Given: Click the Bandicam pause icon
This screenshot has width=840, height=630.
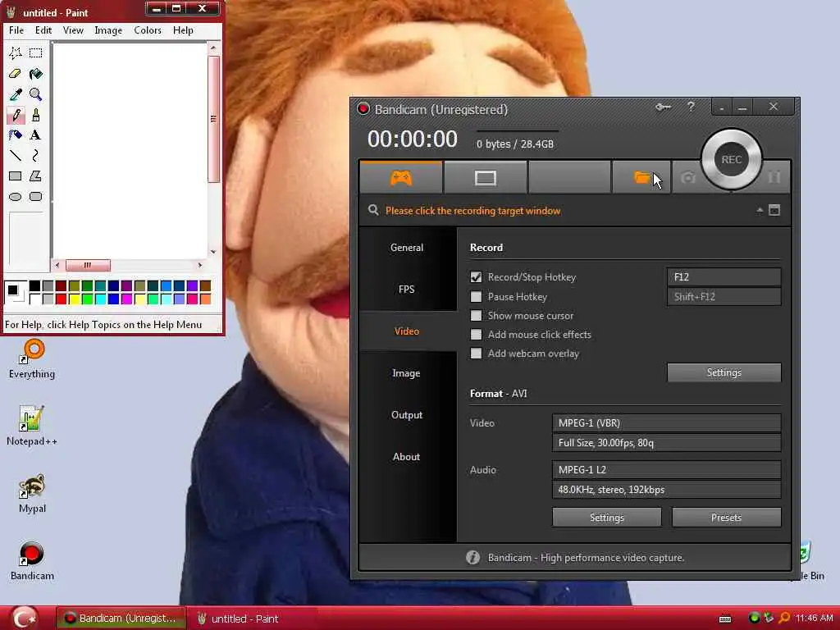Looking at the screenshot, I should 774,177.
